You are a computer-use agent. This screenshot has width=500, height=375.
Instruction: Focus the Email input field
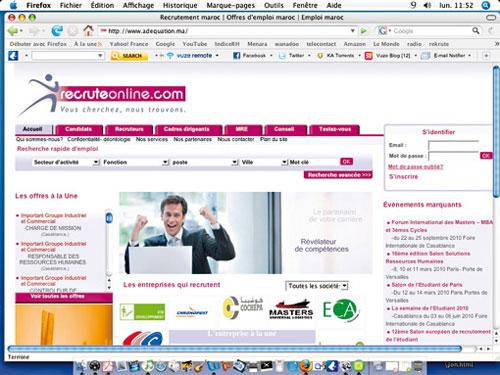[454, 145]
